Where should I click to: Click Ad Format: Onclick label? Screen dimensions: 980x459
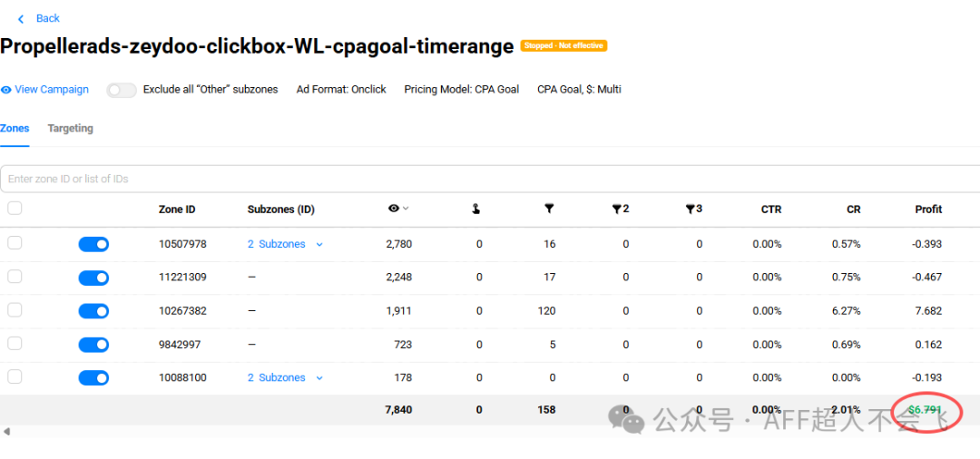[x=341, y=89]
